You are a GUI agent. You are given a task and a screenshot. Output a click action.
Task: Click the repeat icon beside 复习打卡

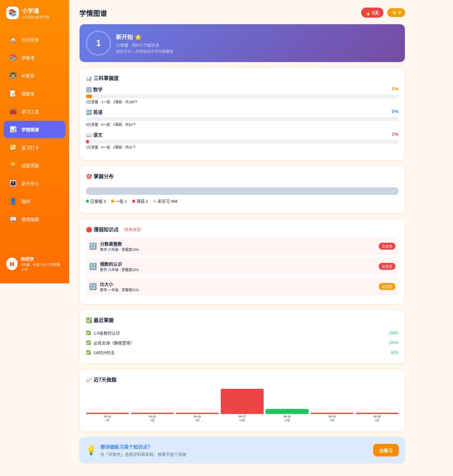click(x=13, y=148)
